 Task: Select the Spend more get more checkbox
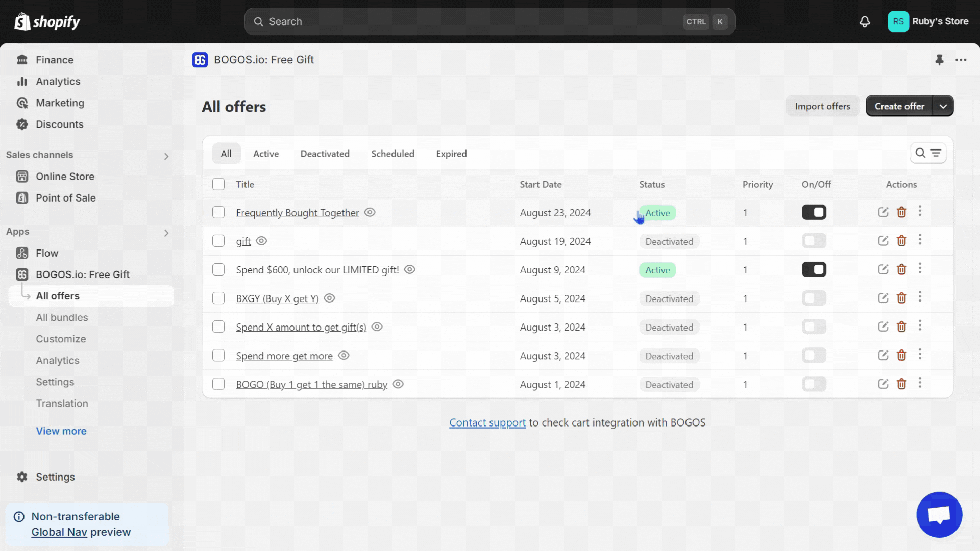(x=218, y=356)
